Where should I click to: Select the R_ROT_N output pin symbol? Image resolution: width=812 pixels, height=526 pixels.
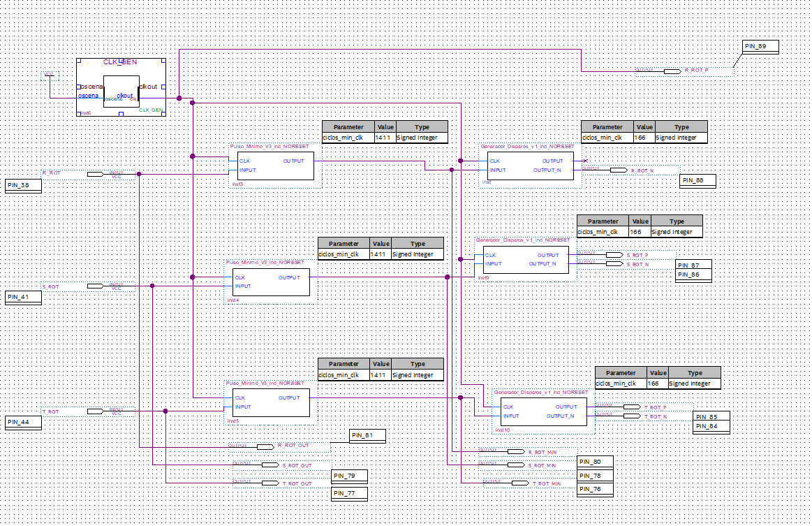tap(618, 170)
